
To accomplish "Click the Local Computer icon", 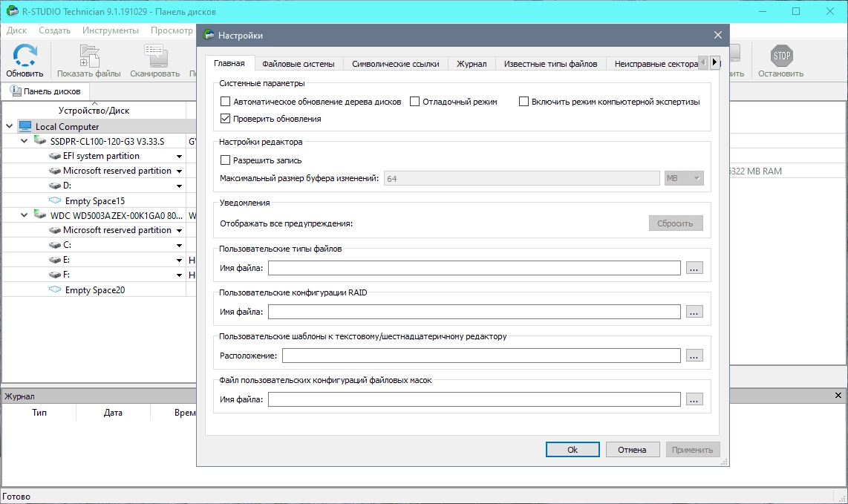I will point(25,126).
